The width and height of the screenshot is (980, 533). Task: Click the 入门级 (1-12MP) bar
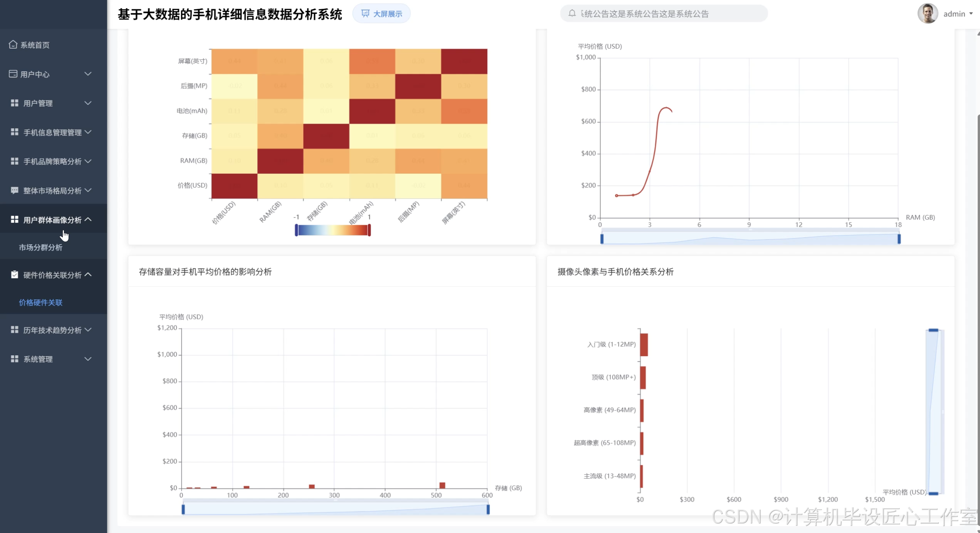[644, 345]
